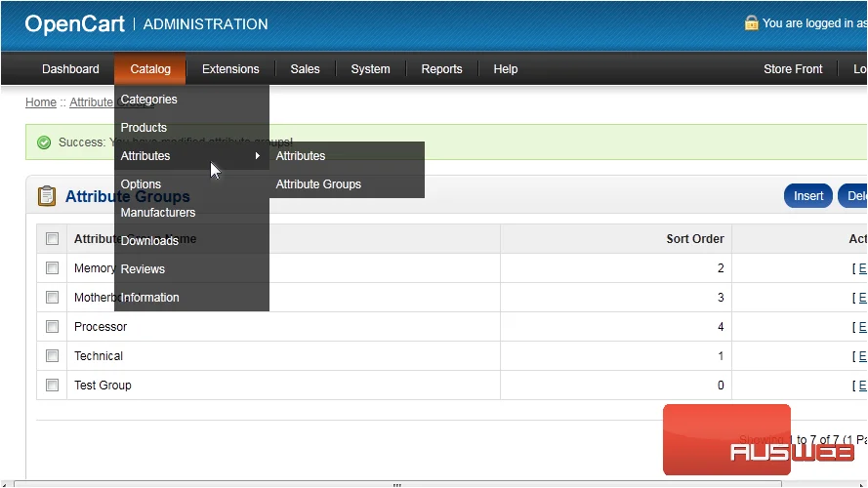
Task: Select Attributes in the flyout submenu
Action: (347, 156)
